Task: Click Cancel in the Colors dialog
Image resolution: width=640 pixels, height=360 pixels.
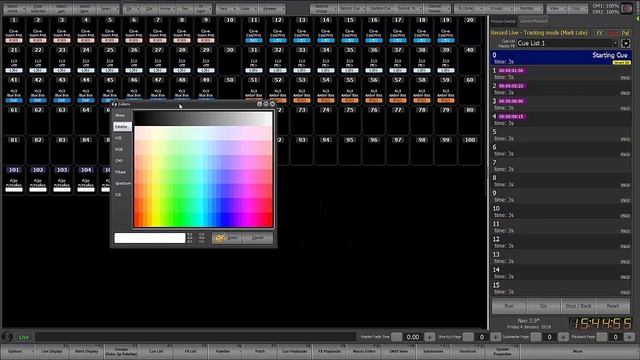Action: (258, 238)
